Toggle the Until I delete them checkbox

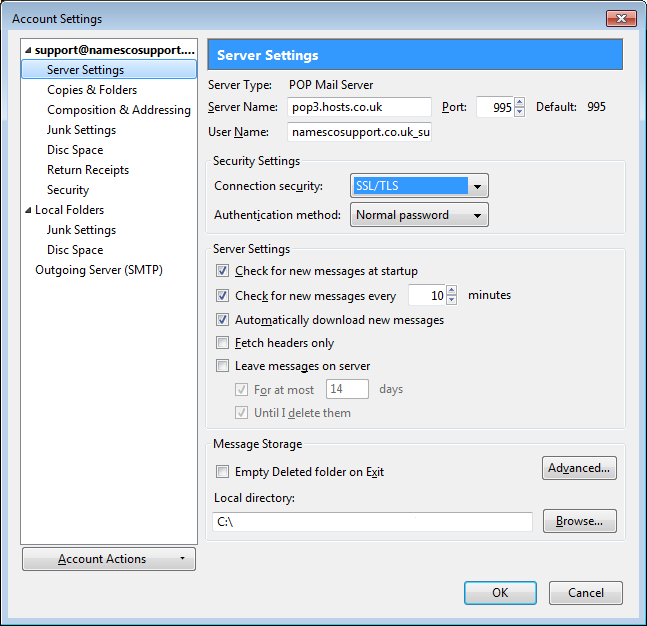(241, 413)
